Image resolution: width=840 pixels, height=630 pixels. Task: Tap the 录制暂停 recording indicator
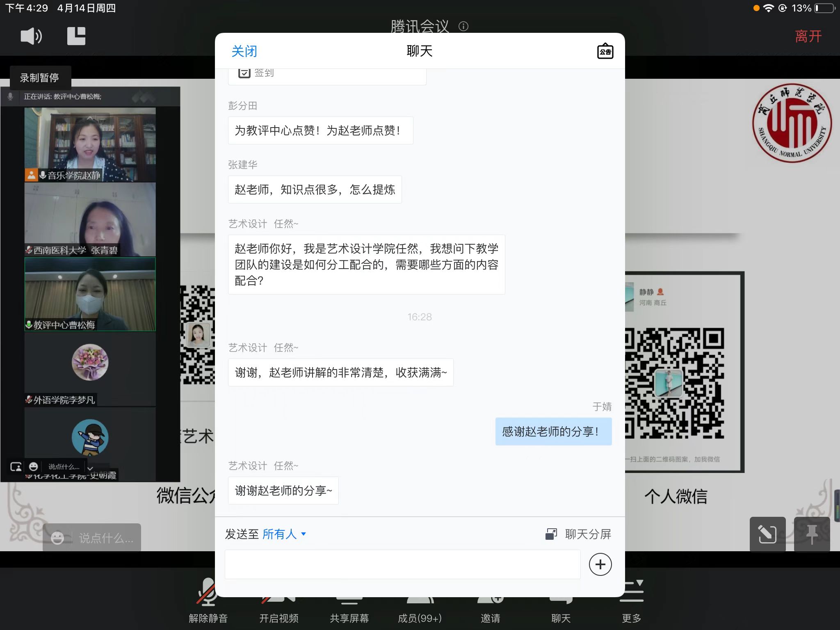pyautogui.click(x=40, y=78)
